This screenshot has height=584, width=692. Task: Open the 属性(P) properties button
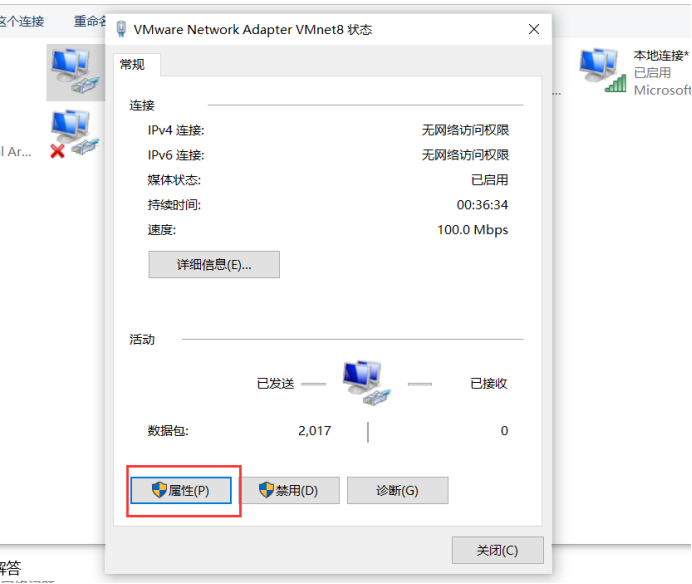tap(181, 490)
